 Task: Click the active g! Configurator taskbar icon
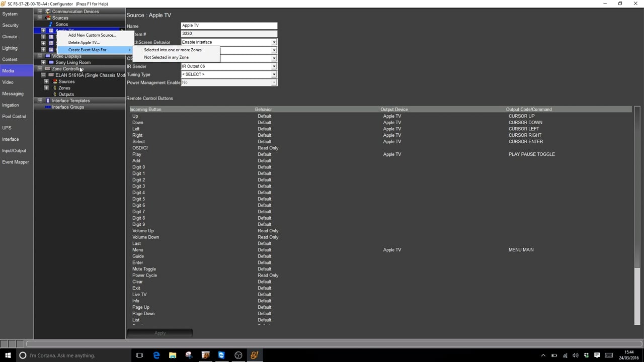click(254, 355)
